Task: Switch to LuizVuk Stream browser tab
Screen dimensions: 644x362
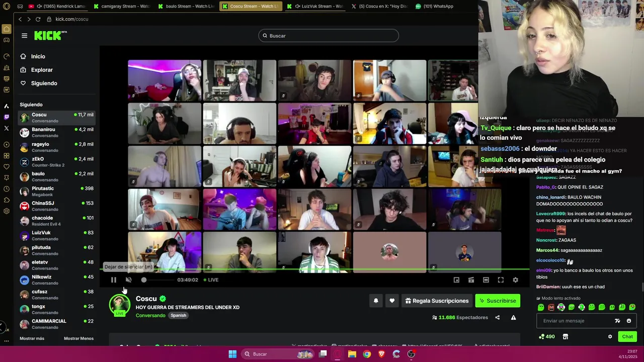Action: coord(315,6)
